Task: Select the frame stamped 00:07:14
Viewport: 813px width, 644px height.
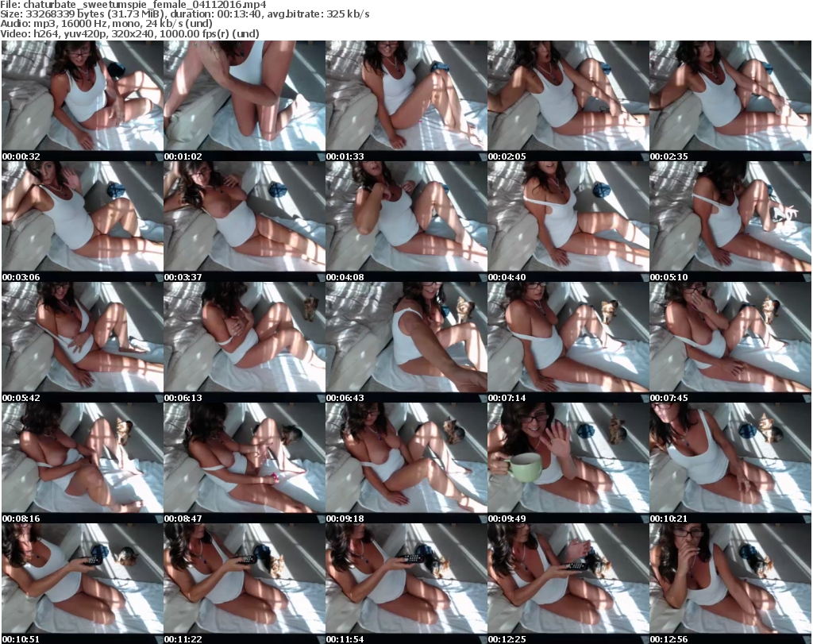Action: point(568,342)
